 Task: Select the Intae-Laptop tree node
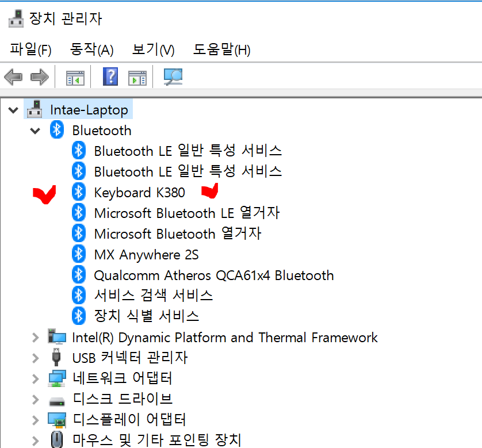(x=89, y=110)
